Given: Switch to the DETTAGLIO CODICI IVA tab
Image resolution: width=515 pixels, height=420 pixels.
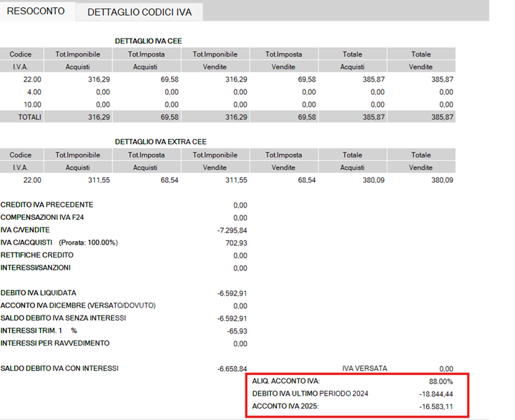Looking at the screenshot, I should (139, 12).
